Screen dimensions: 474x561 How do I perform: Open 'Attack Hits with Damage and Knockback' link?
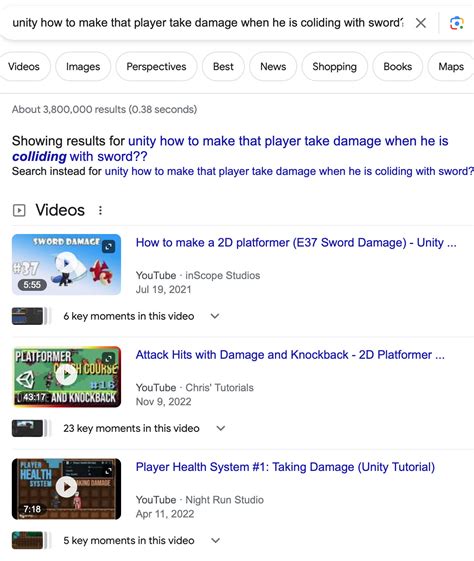pos(290,355)
